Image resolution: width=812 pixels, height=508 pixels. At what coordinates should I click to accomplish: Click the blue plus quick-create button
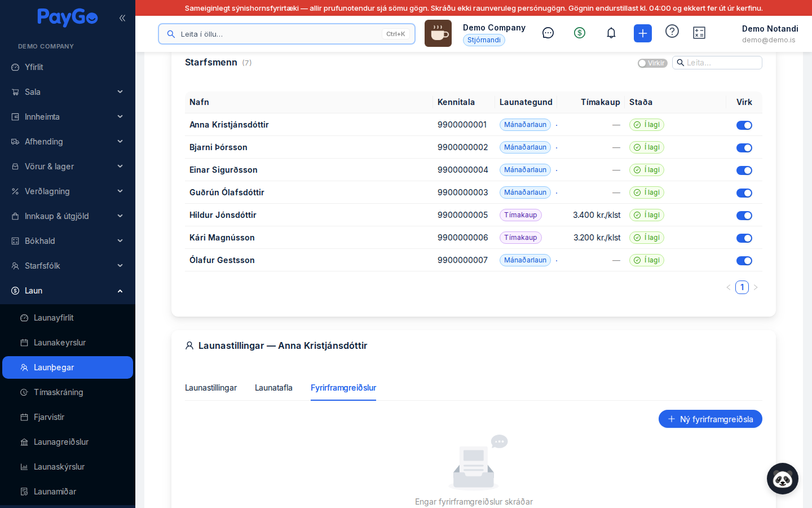pos(643,33)
